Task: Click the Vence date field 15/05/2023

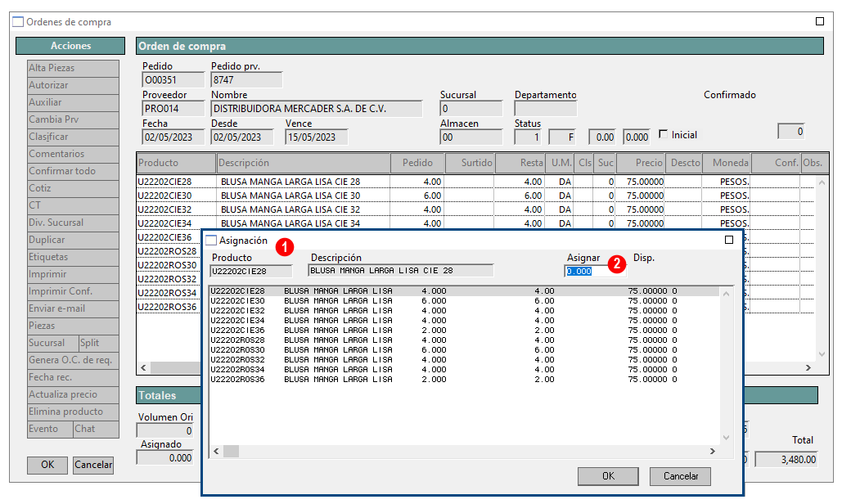Action: point(317,137)
